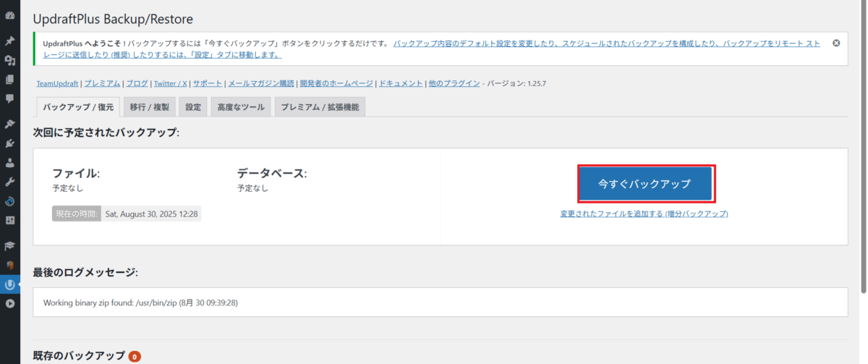Open the Media library sidebar icon
The width and height of the screenshot is (868, 364).
9,60
